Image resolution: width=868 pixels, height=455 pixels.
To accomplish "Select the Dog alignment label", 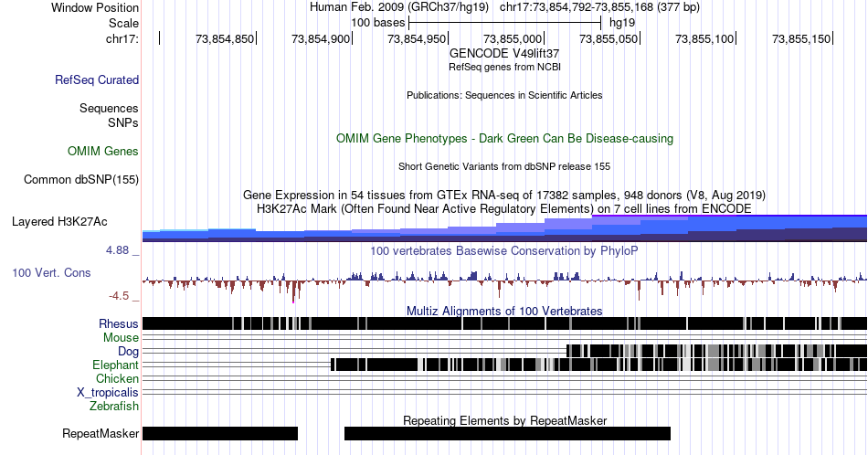I will click(x=129, y=352).
